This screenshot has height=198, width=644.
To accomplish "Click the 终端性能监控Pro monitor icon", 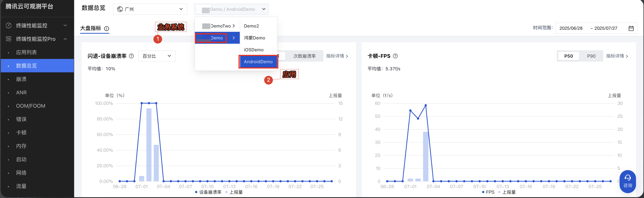I will (x=8, y=39).
